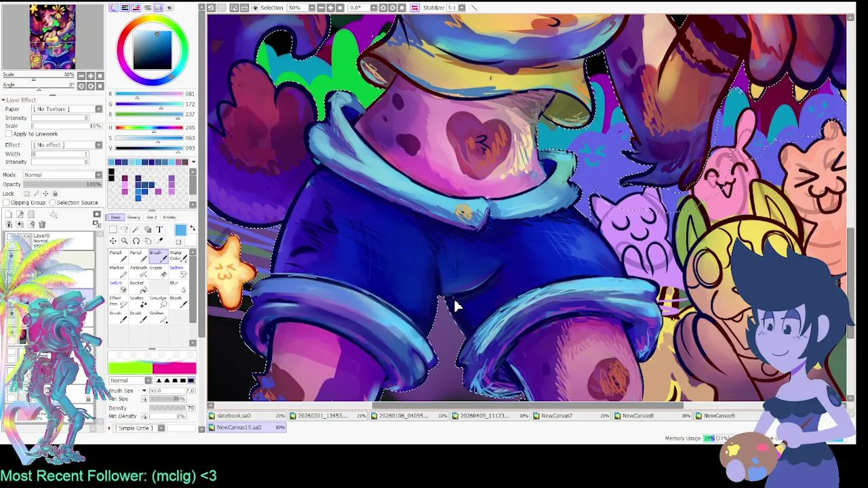868x488 pixels.
Task: Enable Apply to Linework checkbox
Action: 9,134
